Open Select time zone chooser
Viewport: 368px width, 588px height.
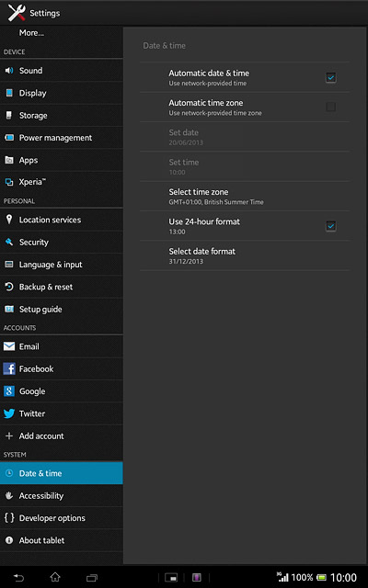tap(245, 196)
